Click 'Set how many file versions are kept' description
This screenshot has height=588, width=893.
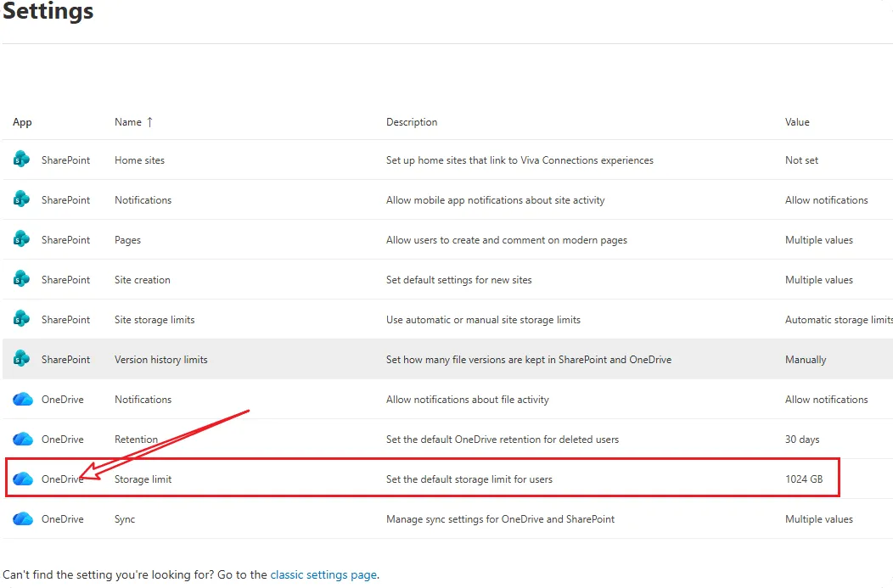click(x=529, y=360)
